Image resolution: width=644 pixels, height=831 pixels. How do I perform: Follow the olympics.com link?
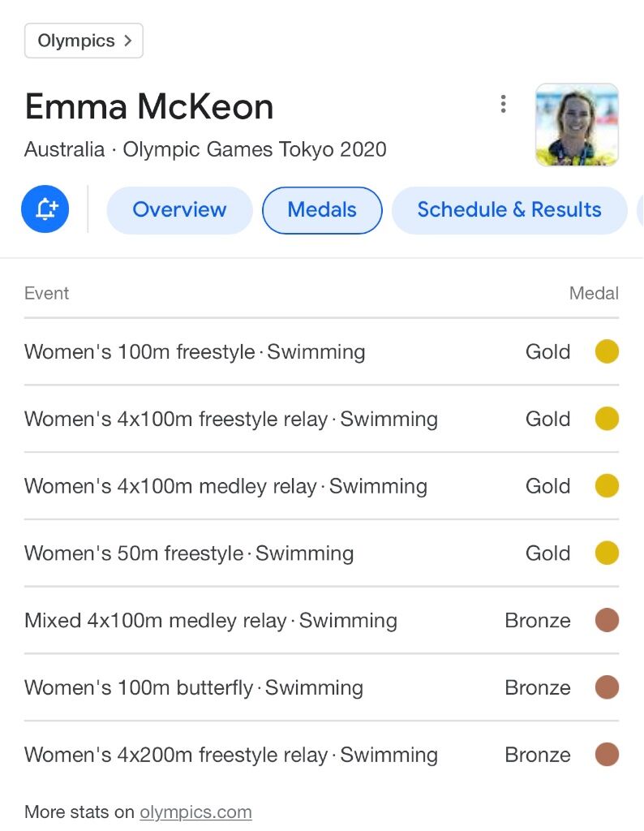(x=195, y=812)
